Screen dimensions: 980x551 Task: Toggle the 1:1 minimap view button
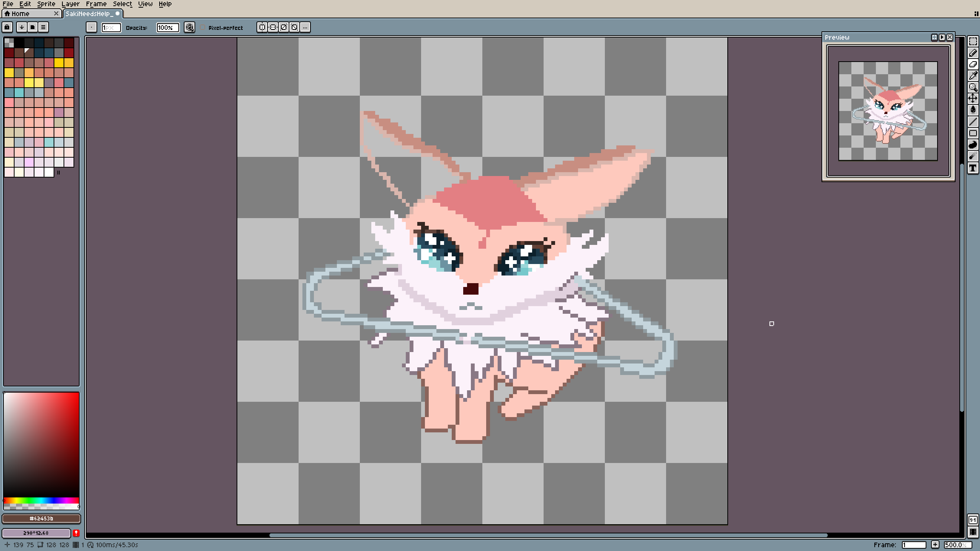pos(973,520)
